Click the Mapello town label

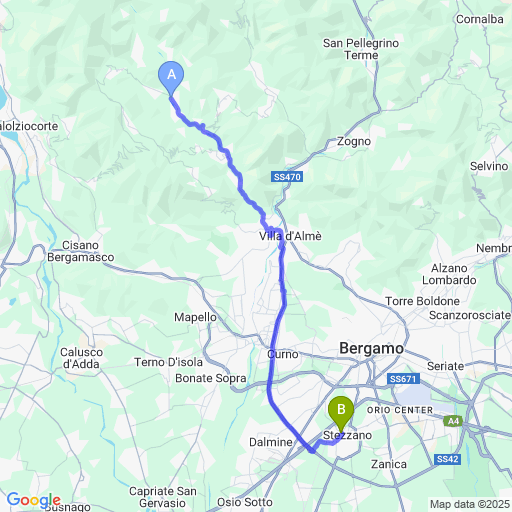pyautogui.click(x=195, y=317)
